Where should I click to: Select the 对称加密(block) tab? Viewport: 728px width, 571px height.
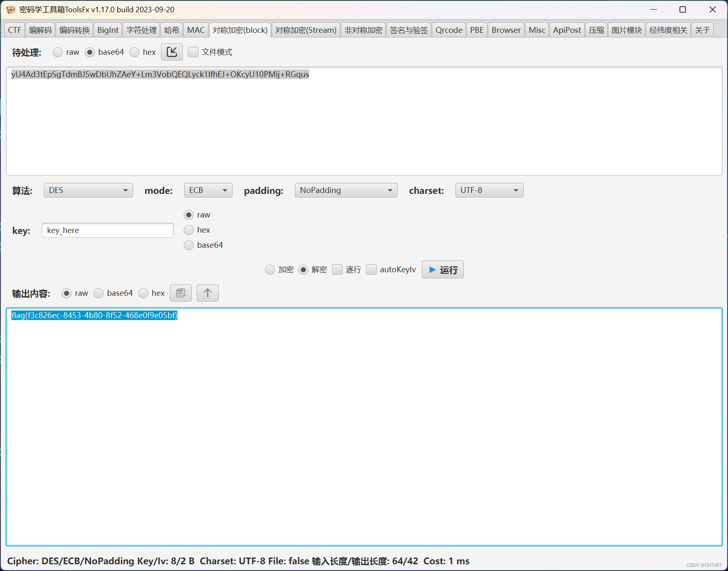point(240,30)
